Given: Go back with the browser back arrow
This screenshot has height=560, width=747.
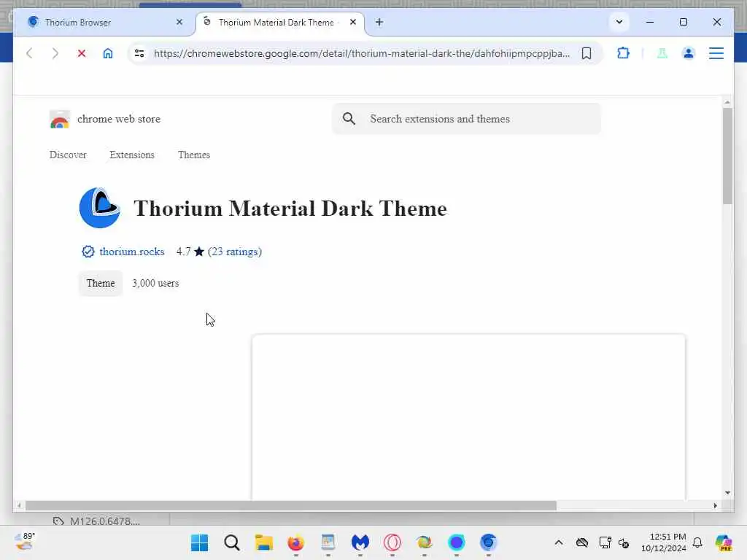Looking at the screenshot, I should [29, 53].
